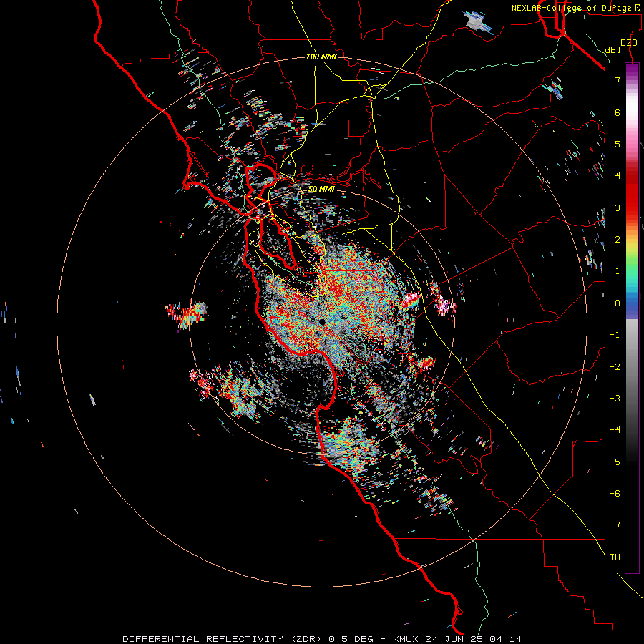Click the -5 value on the color scale
The height and width of the screenshot is (644, 644).
(615, 462)
